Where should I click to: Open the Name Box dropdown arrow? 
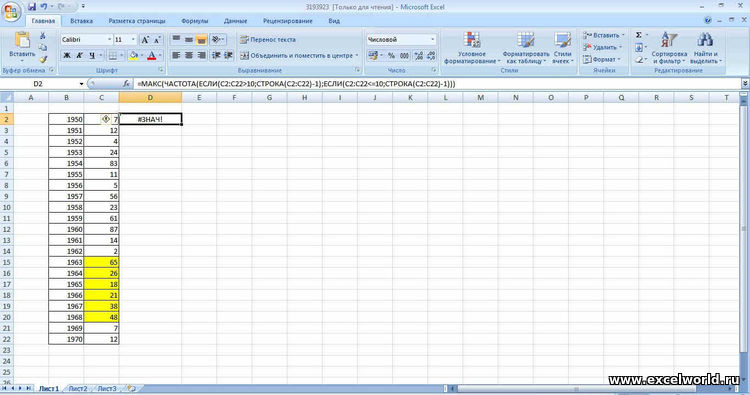pyautogui.click(x=81, y=84)
